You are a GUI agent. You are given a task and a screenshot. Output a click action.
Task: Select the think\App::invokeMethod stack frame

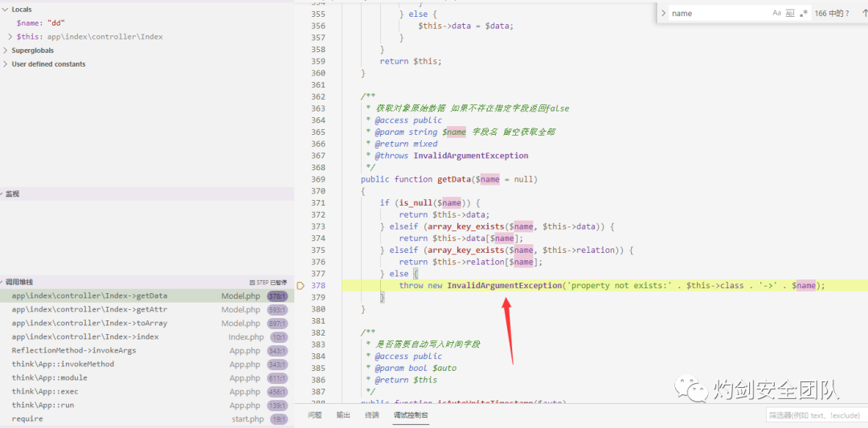(147, 365)
